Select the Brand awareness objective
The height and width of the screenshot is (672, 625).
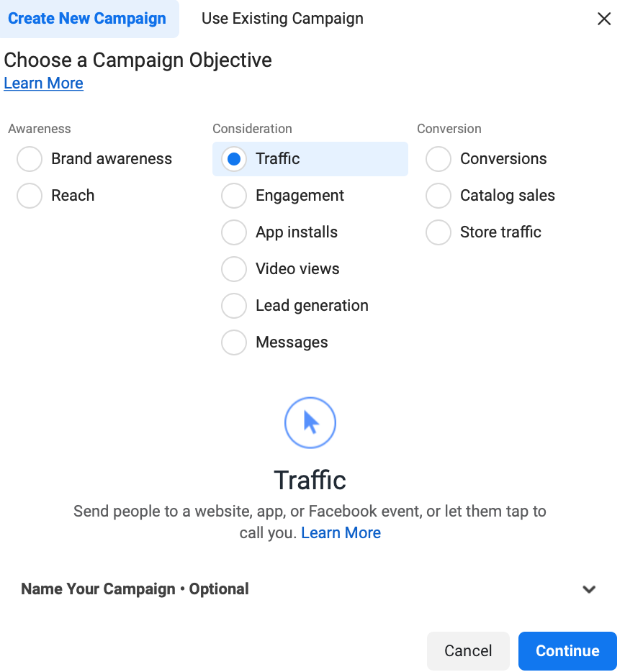pos(29,159)
